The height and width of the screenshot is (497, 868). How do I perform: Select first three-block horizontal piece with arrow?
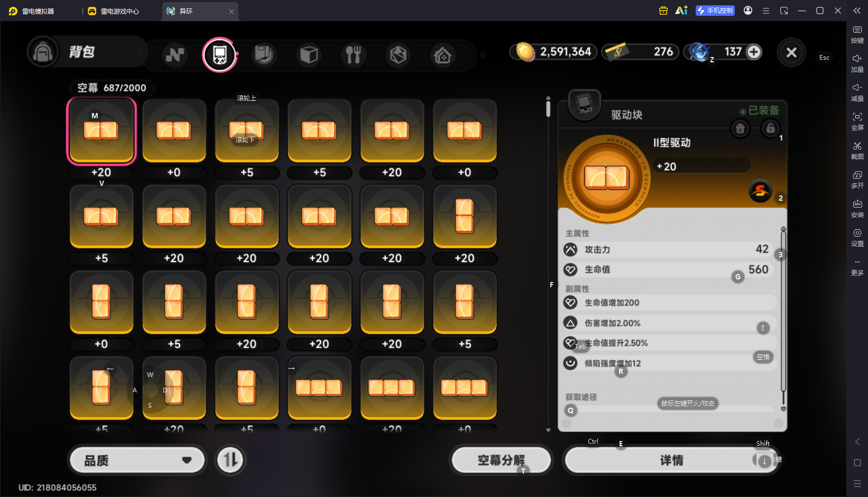coord(319,388)
